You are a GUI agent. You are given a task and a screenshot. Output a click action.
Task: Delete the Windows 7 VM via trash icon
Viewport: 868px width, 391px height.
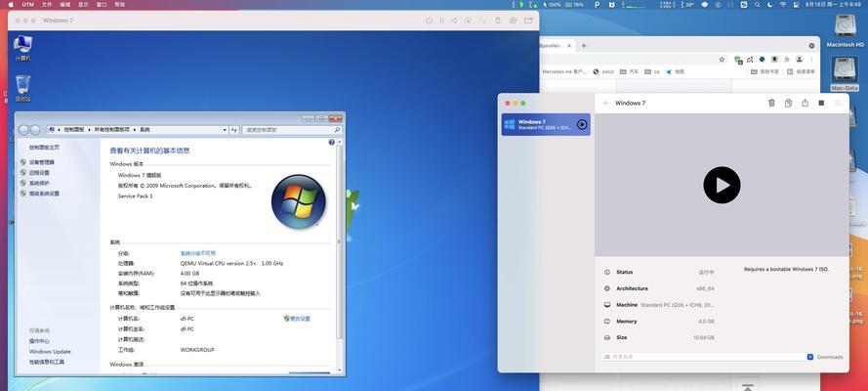click(771, 103)
